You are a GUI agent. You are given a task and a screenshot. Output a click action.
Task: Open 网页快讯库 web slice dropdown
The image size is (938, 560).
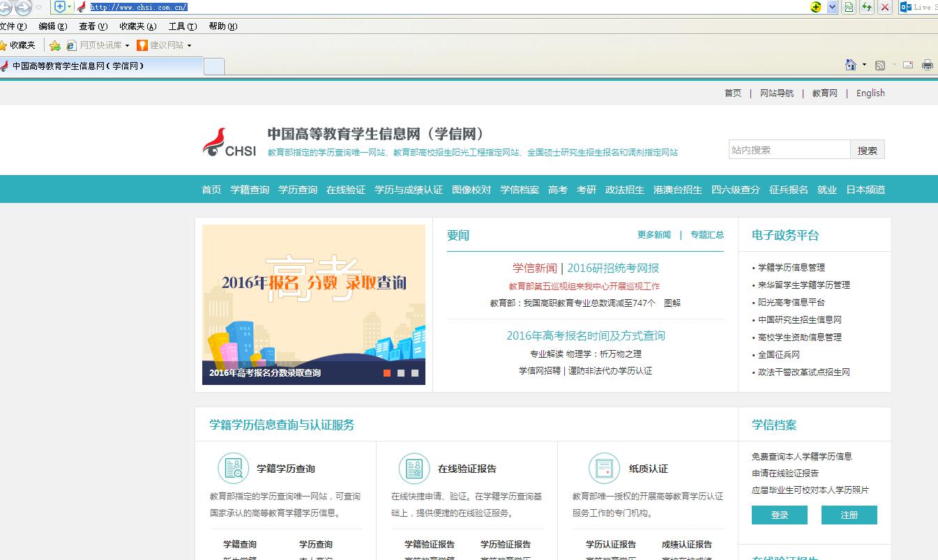98,45
